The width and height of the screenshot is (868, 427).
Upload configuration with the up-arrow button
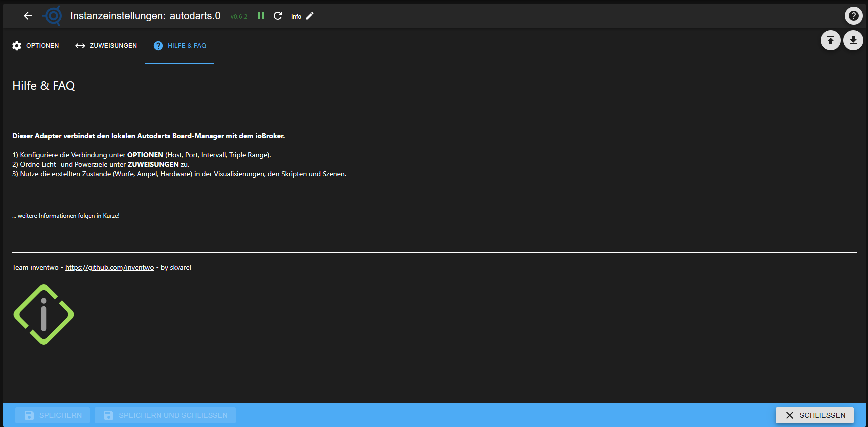(x=830, y=40)
